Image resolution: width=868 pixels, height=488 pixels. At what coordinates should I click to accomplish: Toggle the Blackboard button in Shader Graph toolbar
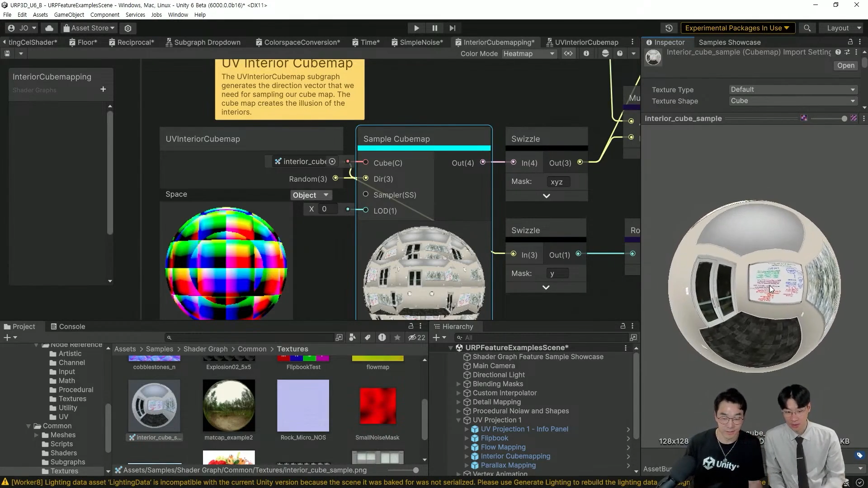(568, 53)
